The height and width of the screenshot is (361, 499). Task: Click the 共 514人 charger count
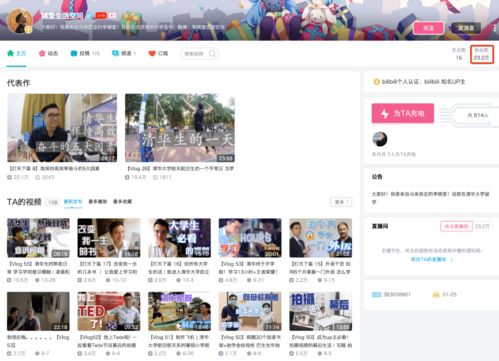click(478, 115)
